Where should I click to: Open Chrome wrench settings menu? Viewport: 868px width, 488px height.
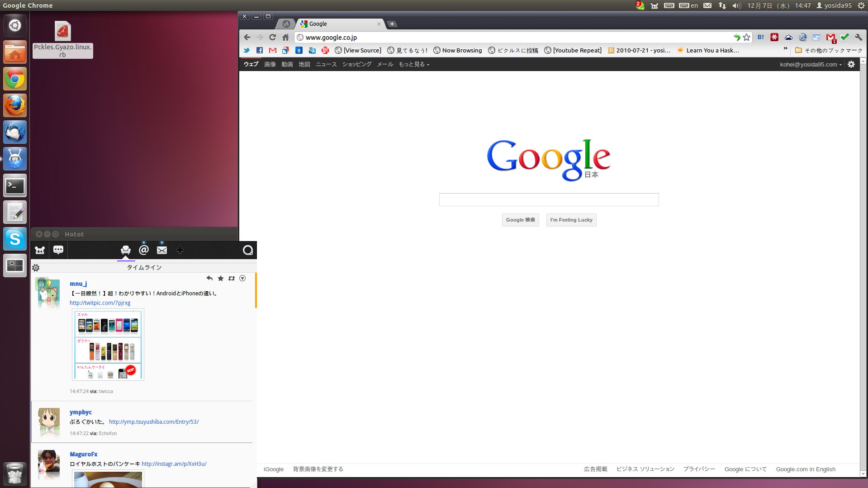click(x=858, y=38)
